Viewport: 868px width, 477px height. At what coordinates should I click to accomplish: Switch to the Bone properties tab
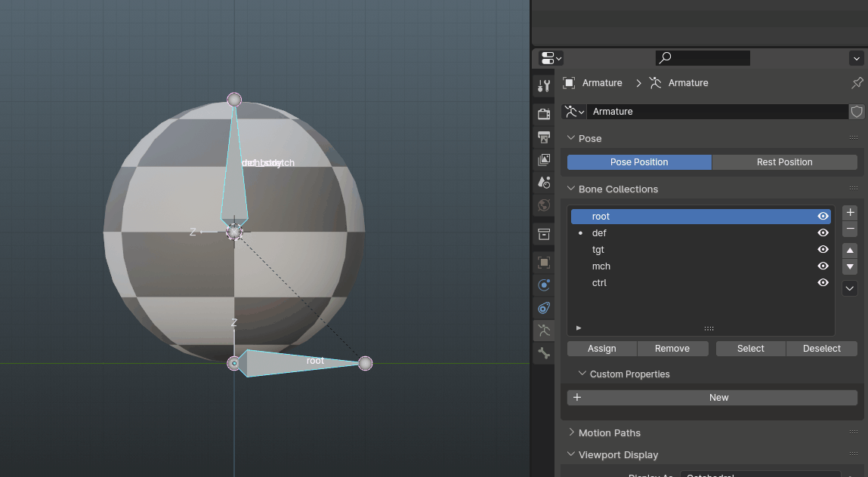pyautogui.click(x=543, y=352)
